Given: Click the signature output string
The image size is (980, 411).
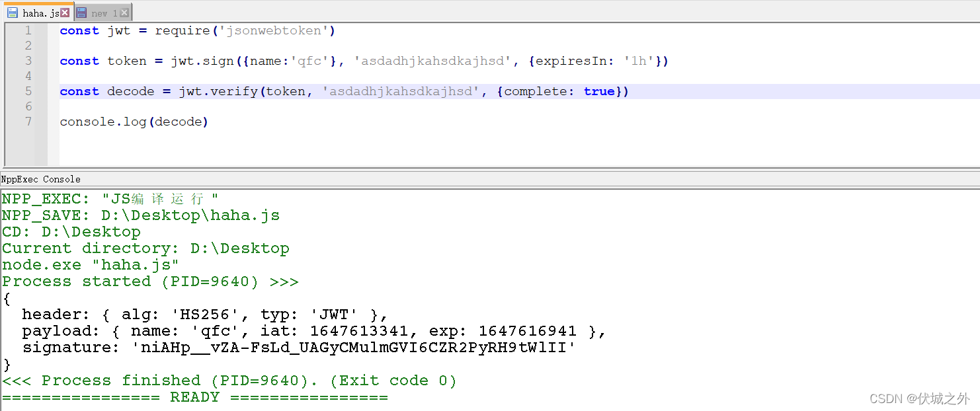Looking at the screenshot, I should 354,348.
